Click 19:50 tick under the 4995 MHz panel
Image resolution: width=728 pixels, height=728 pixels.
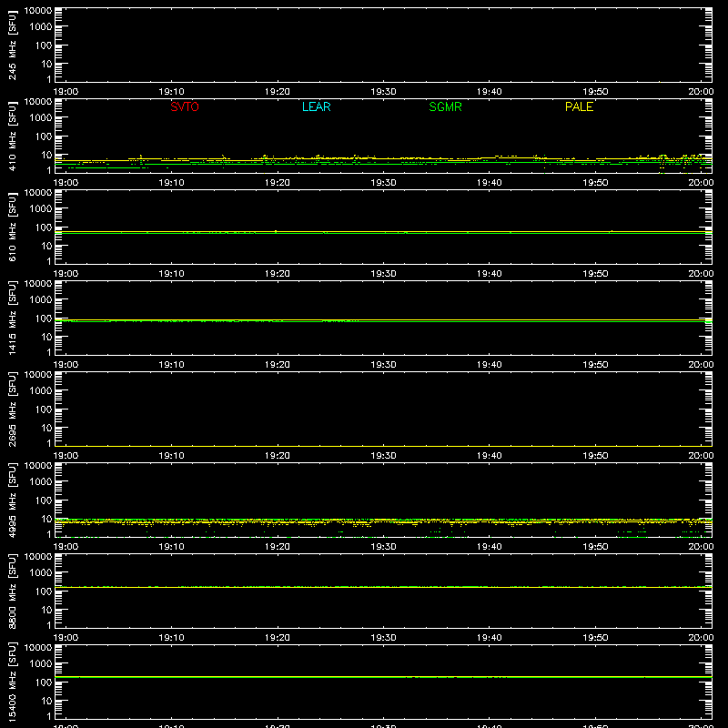point(595,547)
